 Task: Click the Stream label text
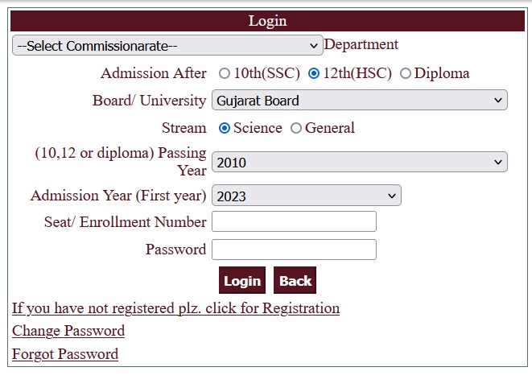click(184, 128)
